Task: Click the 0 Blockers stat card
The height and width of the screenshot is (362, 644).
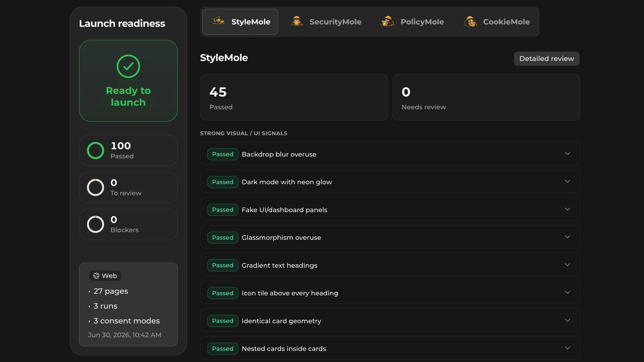Action: pos(128,224)
